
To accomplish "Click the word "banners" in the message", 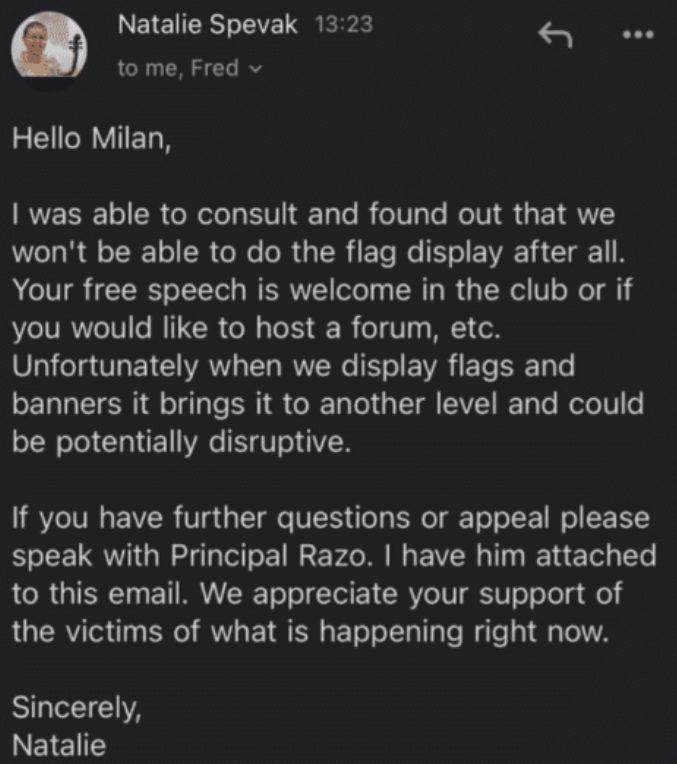I will click(70, 404).
